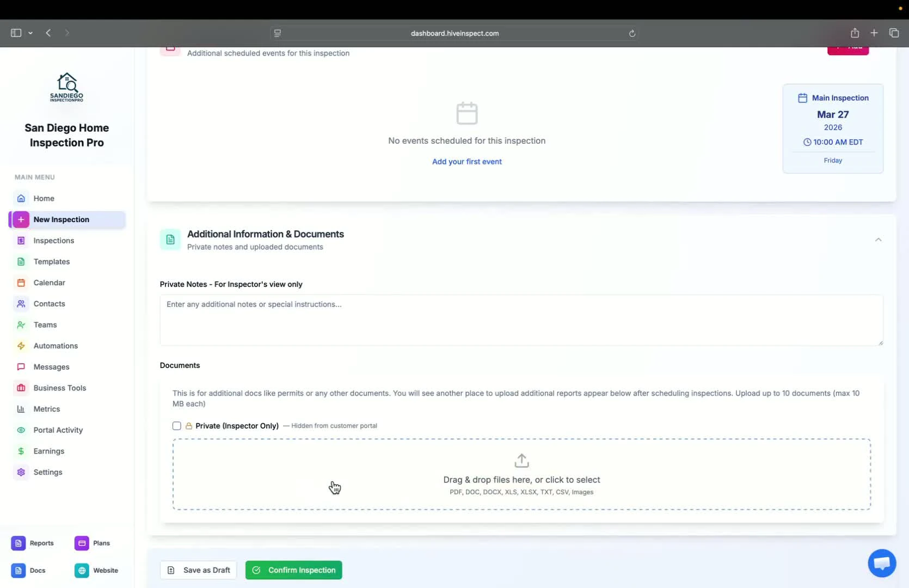Click the browser Share button

[855, 33]
